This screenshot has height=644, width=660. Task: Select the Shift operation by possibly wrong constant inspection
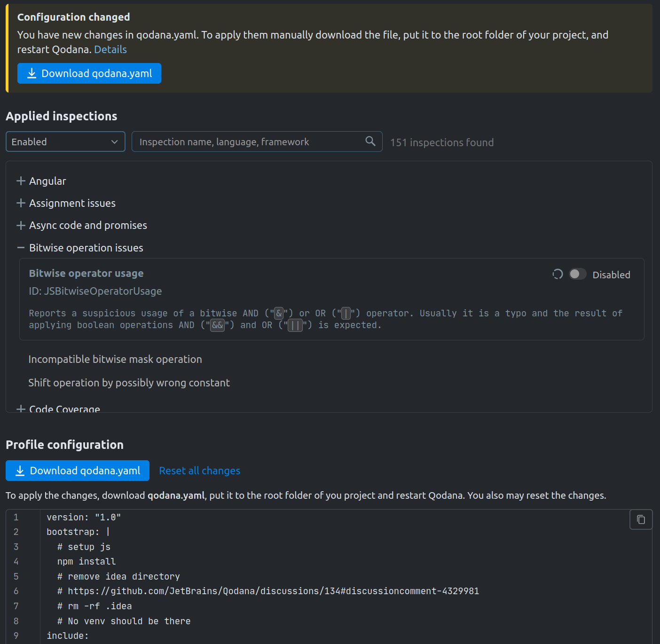129,383
